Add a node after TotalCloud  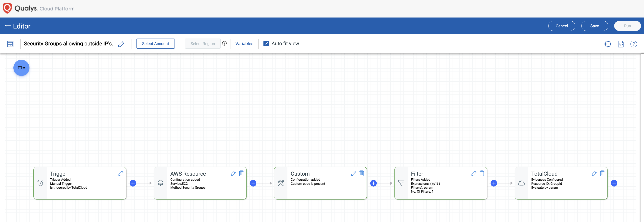point(614,183)
